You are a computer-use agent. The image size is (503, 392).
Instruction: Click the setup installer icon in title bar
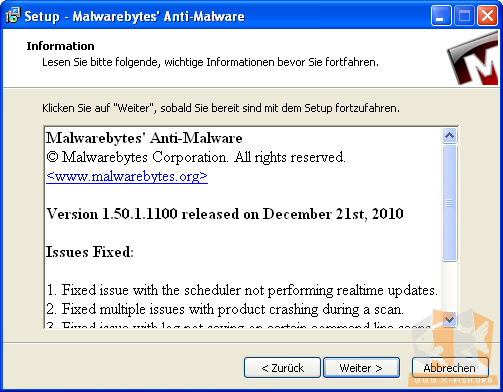[x=13, y=16]
